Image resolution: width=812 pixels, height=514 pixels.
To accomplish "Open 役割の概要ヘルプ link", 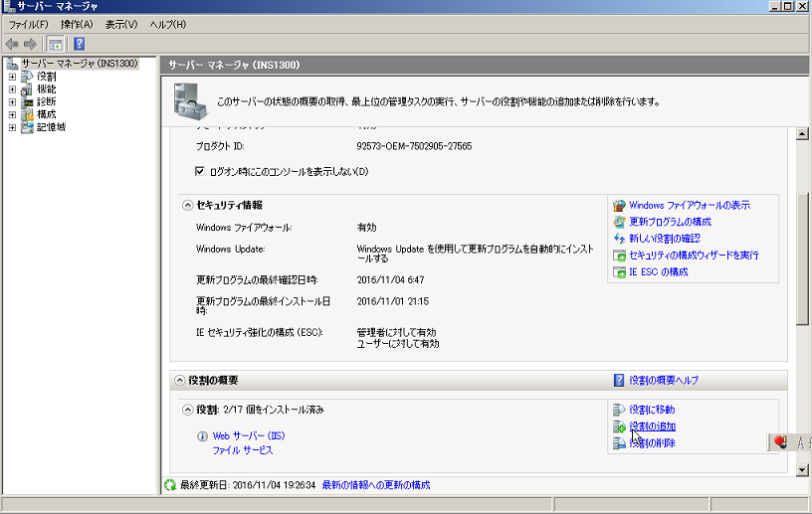I will [664, 381].
